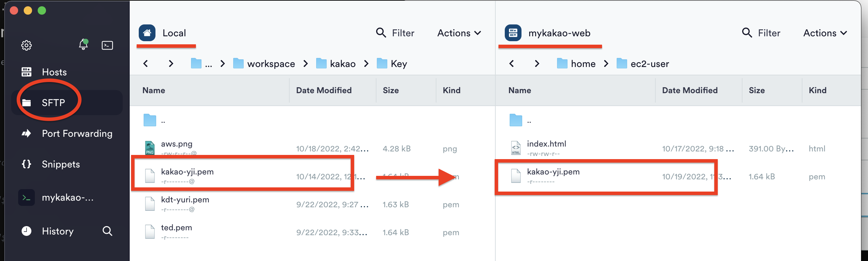Click the Port Forwarding arrow icon
The image size is (868, 261).
pos(26,133)
